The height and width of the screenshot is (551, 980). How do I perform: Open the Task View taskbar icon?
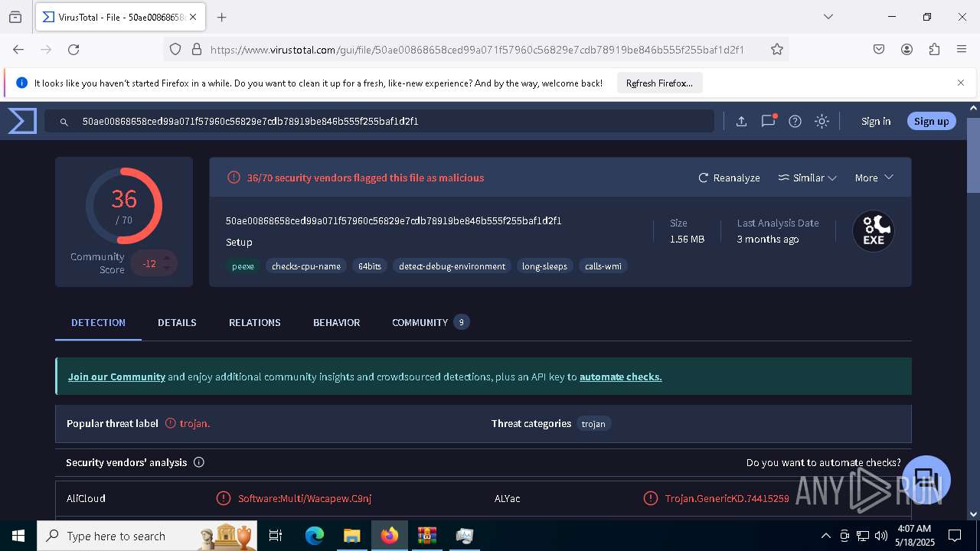click(276, 536)
